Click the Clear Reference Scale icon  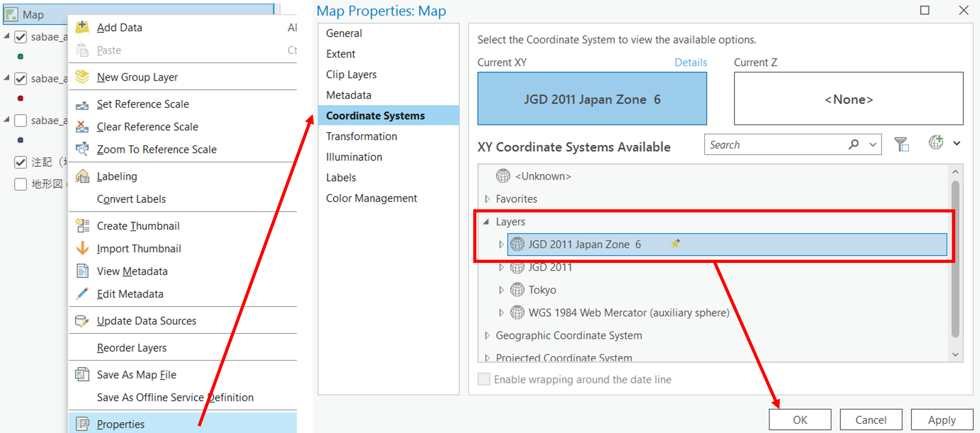point(82,126)
